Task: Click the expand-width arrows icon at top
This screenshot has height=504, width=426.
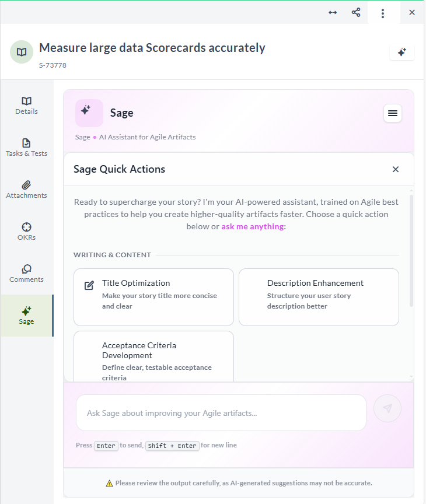Action: point(333,12)
